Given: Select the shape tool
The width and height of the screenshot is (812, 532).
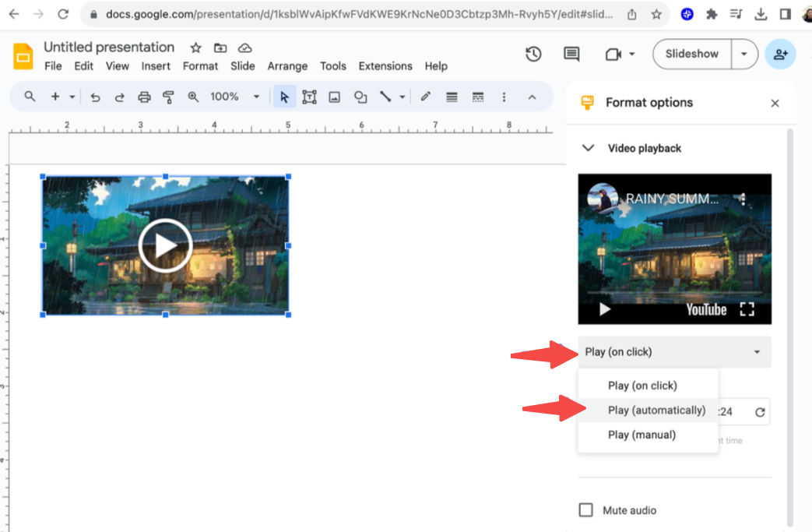Looking at the screenshot, I should click(360, 96).
